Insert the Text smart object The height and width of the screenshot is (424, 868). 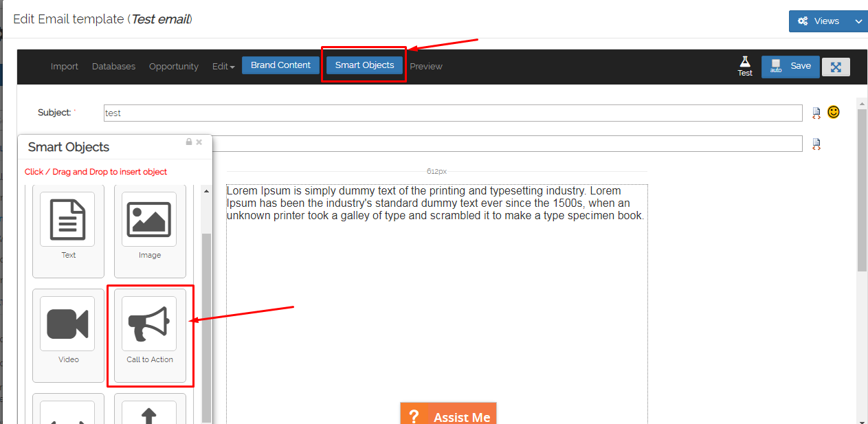click(x=68, y=230)
